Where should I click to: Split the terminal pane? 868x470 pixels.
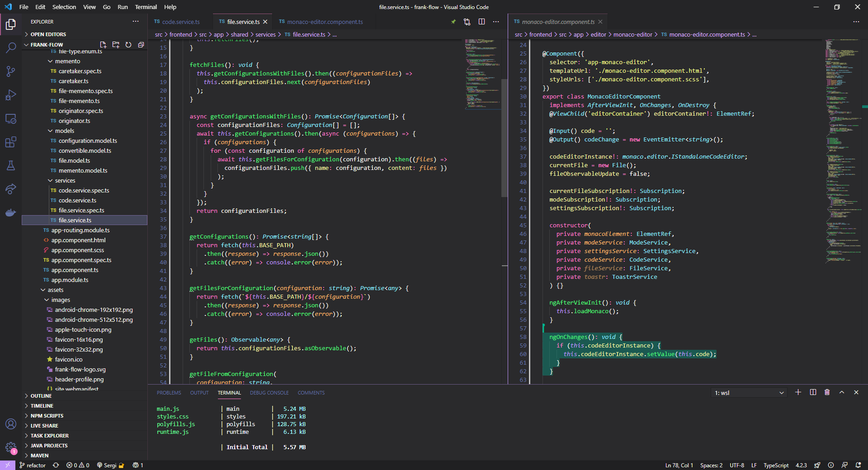(813, 392)
